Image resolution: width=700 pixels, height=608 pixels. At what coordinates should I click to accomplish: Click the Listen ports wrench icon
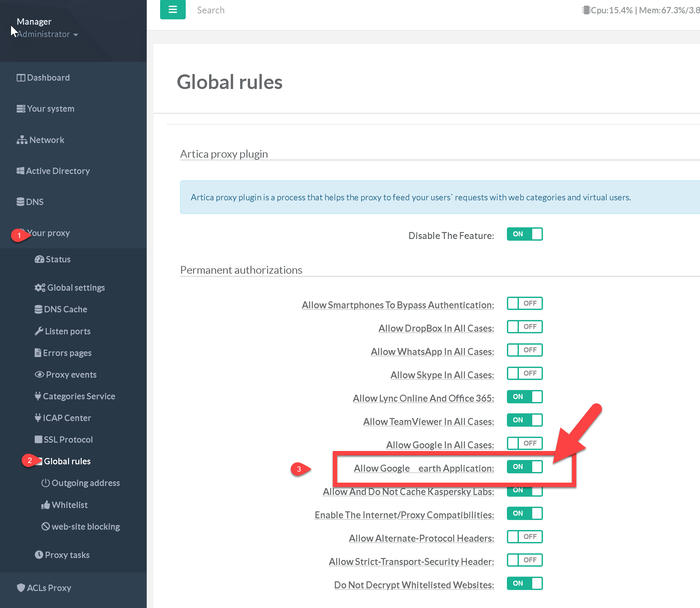coord(39,331)
